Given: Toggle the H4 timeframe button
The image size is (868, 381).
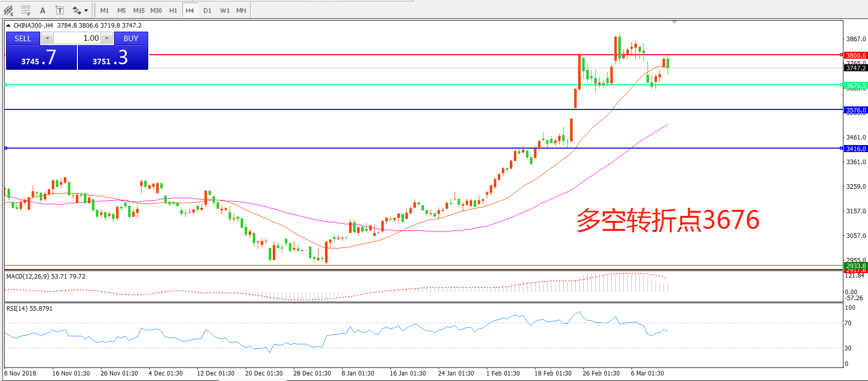Looking at the screenshot, I should pos(189,10).
